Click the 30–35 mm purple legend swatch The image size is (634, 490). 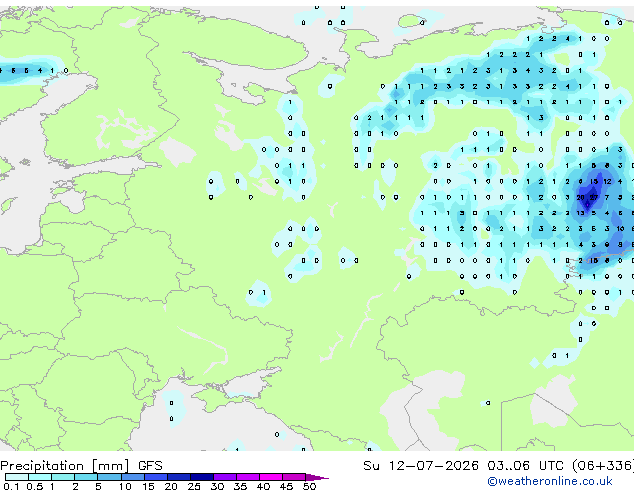pyautogui.click(x=225, y=477)
